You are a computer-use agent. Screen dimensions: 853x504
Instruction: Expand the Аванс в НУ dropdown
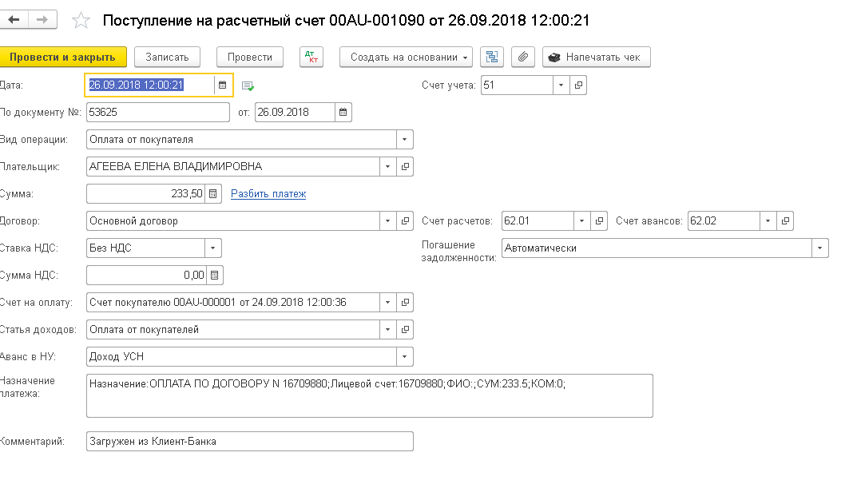click(x=405, y=356)
